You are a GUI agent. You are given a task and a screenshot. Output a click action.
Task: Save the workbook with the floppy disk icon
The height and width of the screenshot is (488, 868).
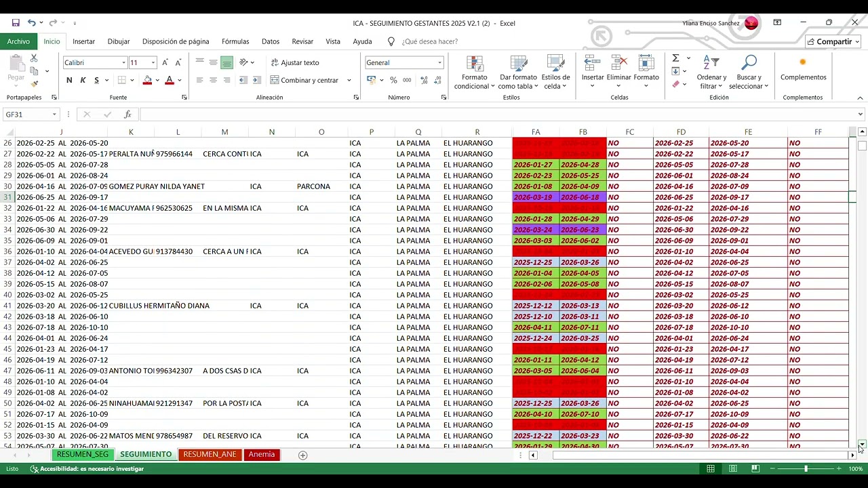16,23
